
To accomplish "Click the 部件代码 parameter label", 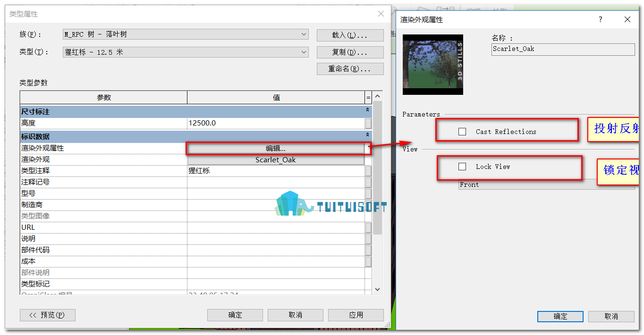I will 35,250.
